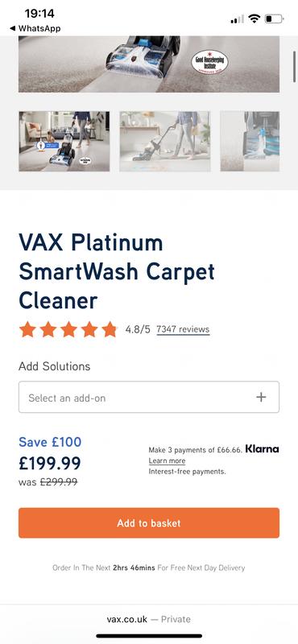Tap the Good Housekeeping Institute badge
The width and height of the screenshot is (298, 644).
pyautogui.click(x=209, y=63)
